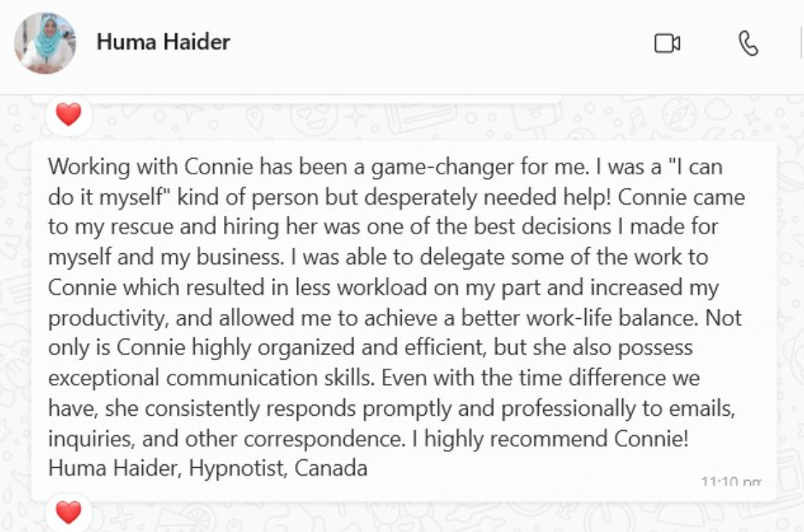Click chat wallpaper left of the message bubble
Image resolution: width=804 pixels, height=532 pixels.
(15, 318)
